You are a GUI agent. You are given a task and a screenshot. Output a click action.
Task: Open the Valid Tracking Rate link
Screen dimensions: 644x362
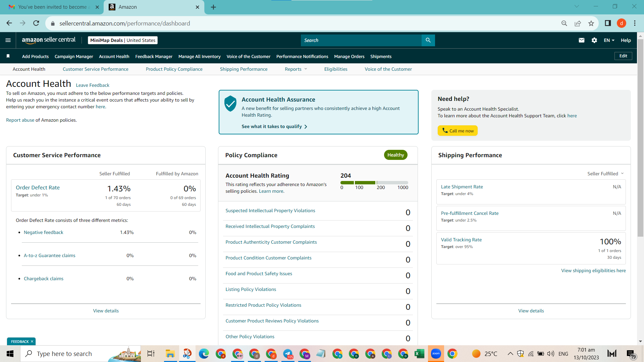[x=461, y=240]
